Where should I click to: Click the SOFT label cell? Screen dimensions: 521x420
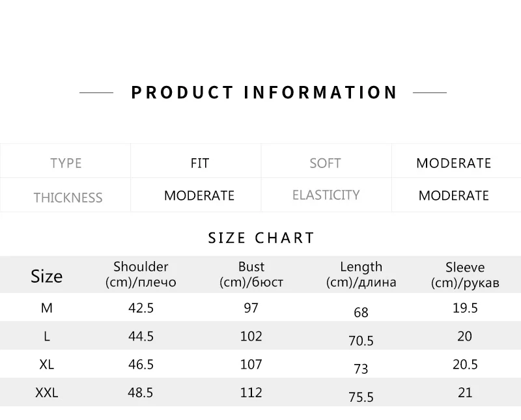coord(325,163)
